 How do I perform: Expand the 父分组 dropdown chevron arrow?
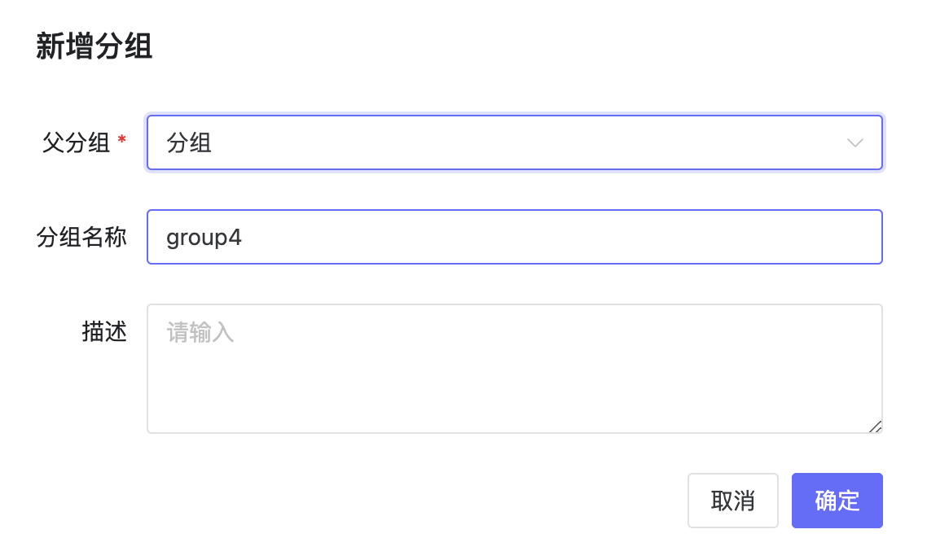coord(855,143)
